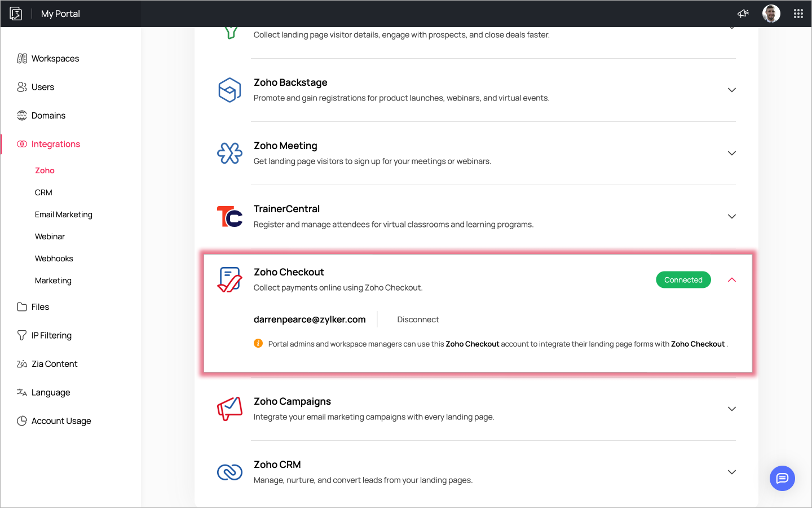Open Zia Content in the sidebar
Viewport: 812px width, 508px height.
(x=55, y=364)
